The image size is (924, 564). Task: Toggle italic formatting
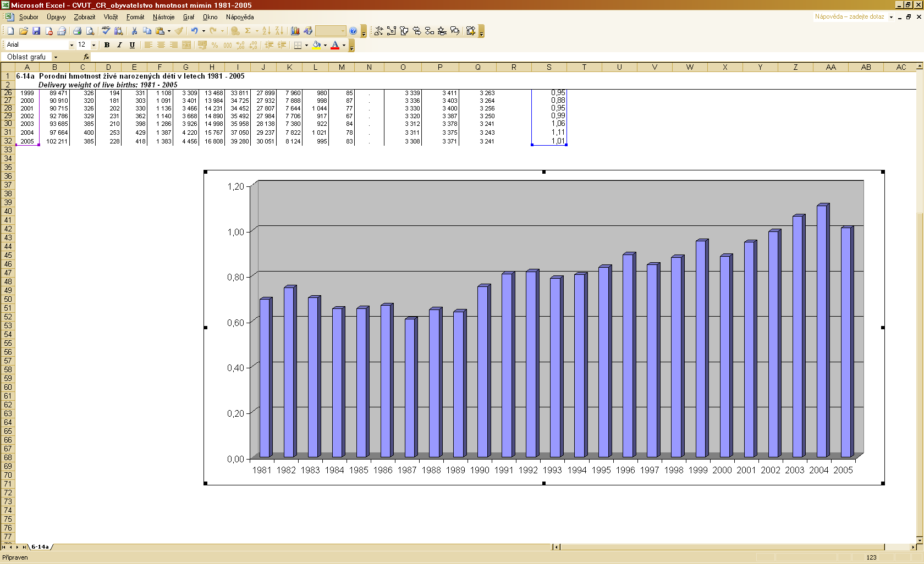coord(119,45)
